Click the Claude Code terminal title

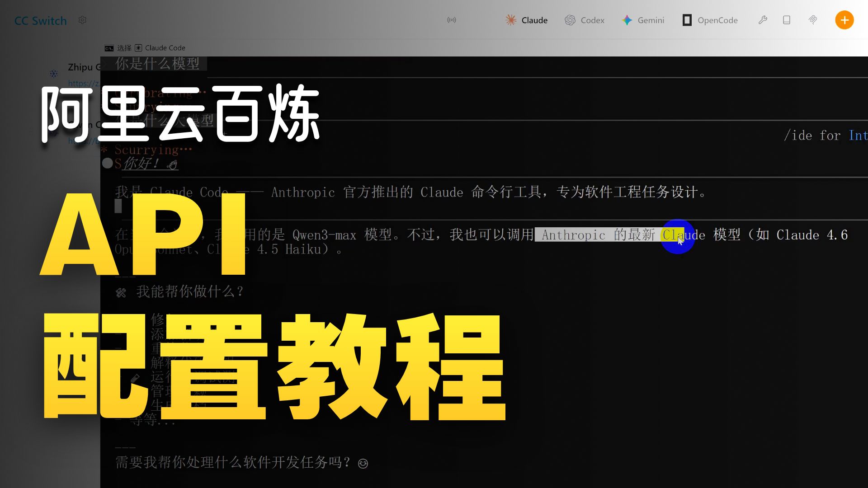click(165, 48)
